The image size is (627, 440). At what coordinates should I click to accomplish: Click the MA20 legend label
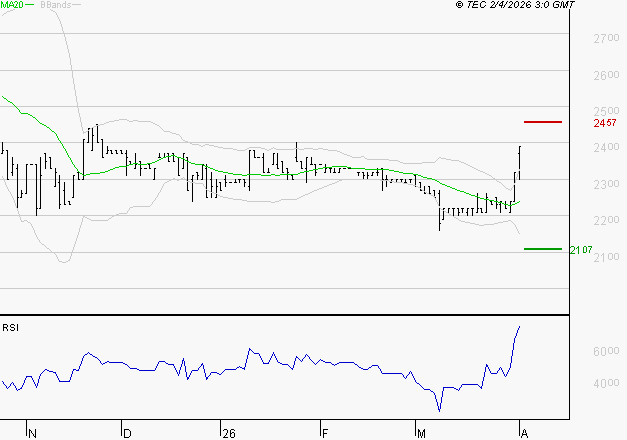pos(12,5)
